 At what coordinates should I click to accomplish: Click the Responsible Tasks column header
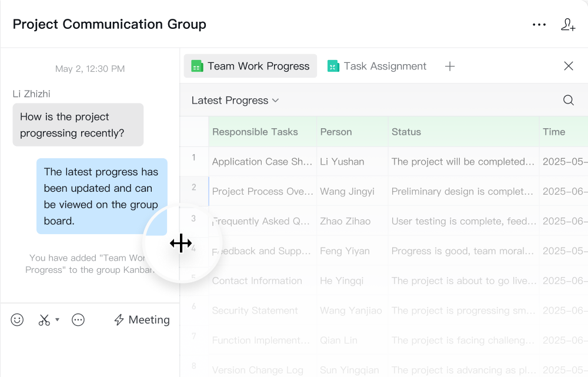click(255, 132)
